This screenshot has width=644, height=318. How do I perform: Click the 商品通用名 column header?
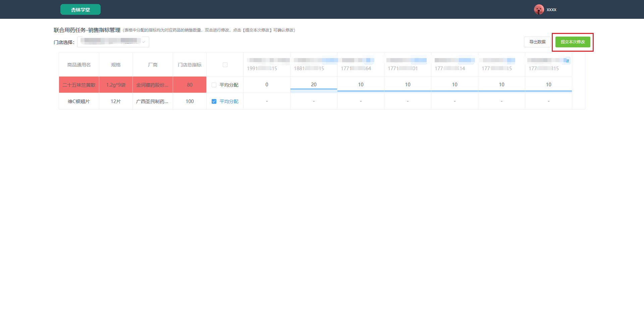[x=79, y=65]
